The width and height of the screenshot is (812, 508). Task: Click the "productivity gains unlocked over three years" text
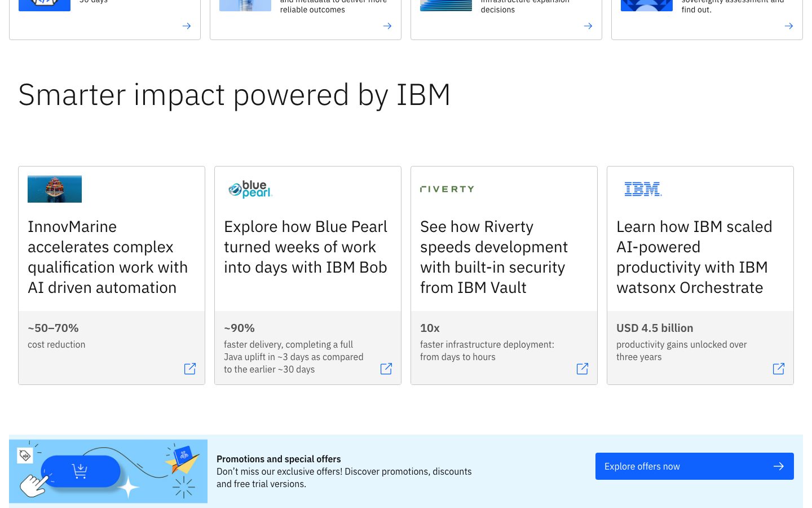[682, 351]
